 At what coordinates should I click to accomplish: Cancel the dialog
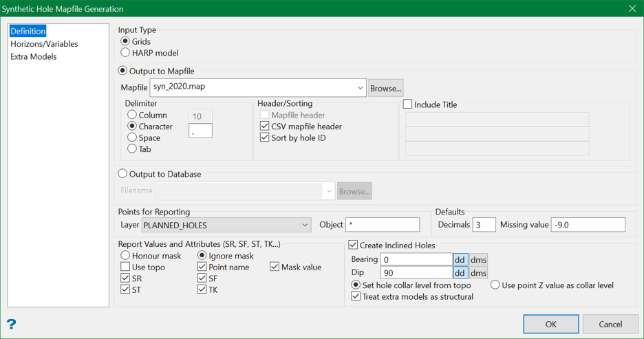click(610, 324)
